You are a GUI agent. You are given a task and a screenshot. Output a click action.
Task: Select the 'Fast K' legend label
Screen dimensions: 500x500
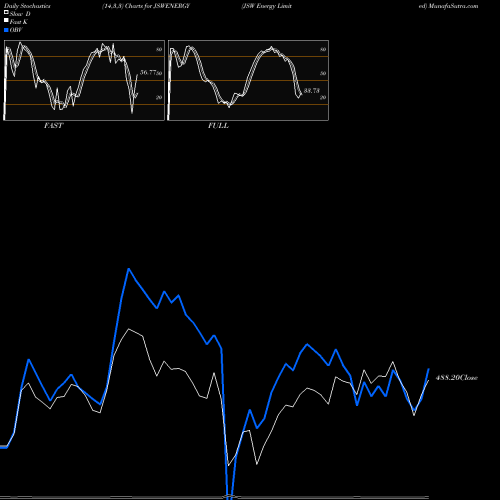click(x=19, y=22)
